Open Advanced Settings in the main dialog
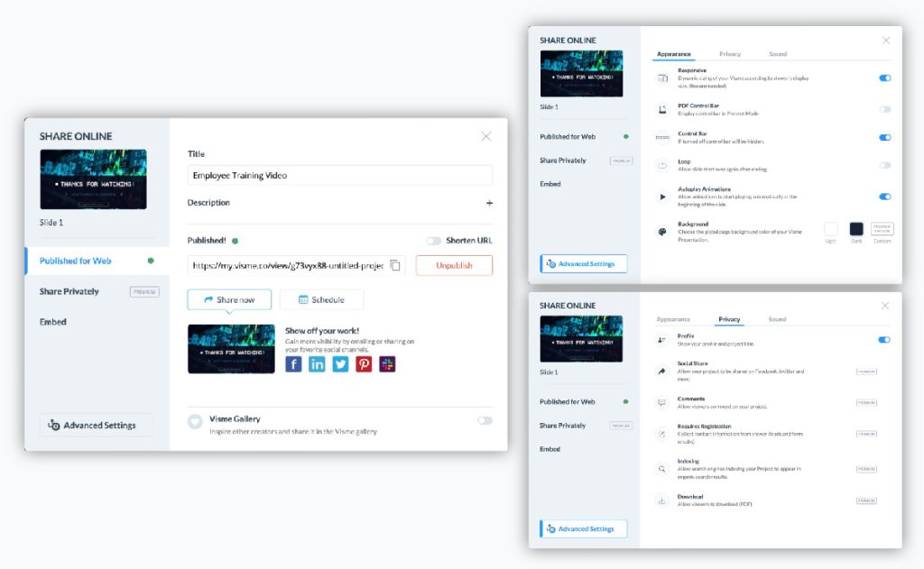 96,425
